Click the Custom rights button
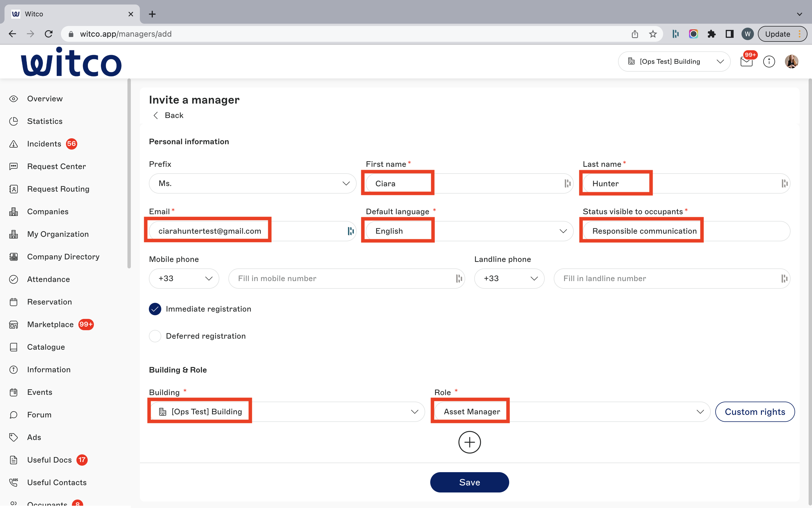The image size is (812, 508). tap(755, 411)
